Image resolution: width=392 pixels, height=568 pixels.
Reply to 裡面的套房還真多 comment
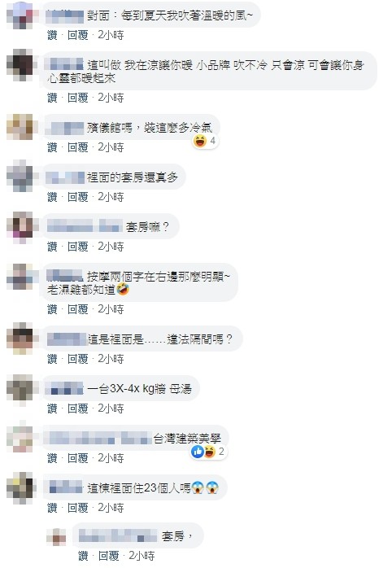click(x=78, y=197)
